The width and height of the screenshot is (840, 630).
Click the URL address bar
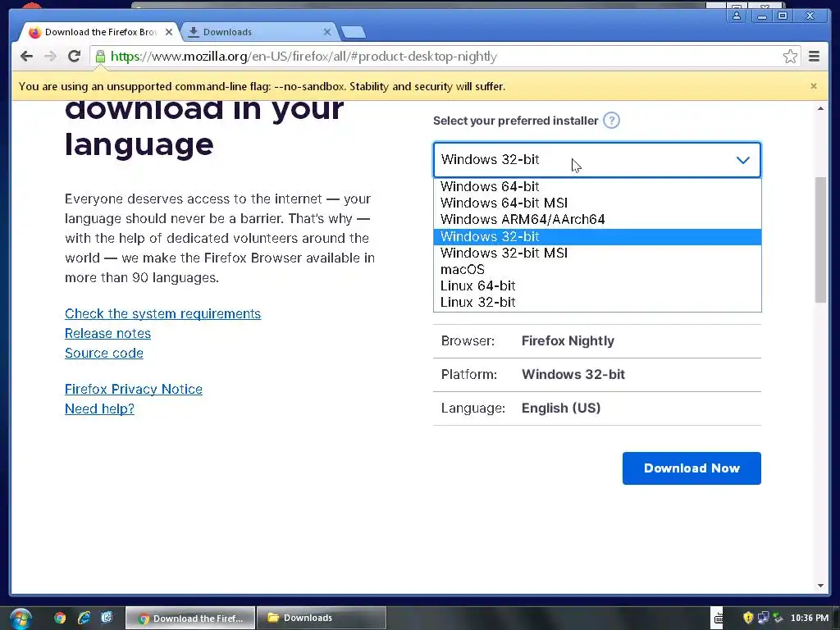[445, 57]
